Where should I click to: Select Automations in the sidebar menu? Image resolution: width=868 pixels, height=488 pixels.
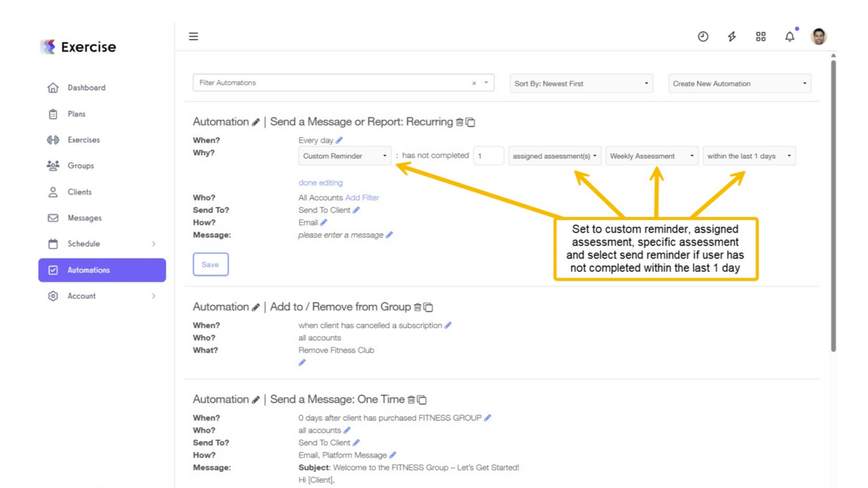point(88,269)
